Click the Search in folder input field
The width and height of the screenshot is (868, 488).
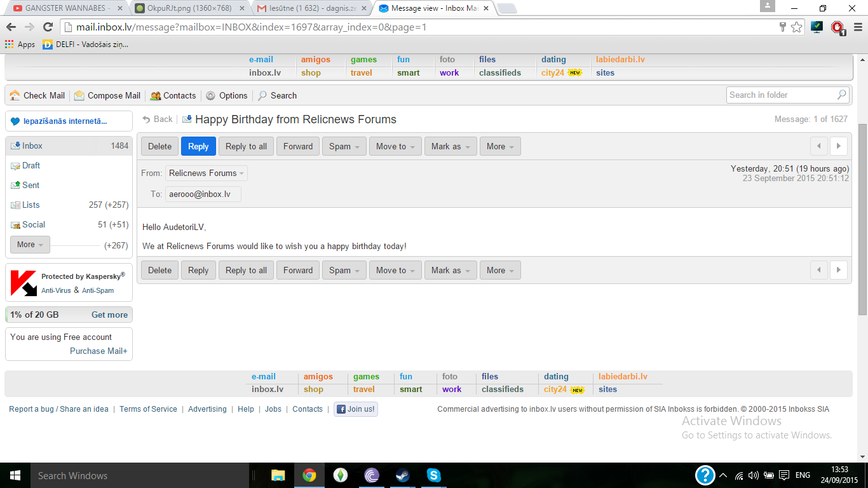780,95
